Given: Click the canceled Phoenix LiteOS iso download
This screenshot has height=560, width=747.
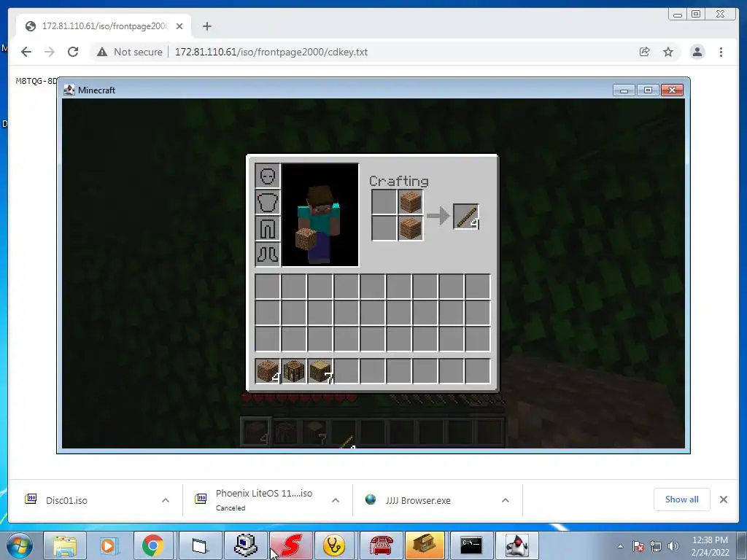Looking at the screenshot, I should (x=264, y=499).
